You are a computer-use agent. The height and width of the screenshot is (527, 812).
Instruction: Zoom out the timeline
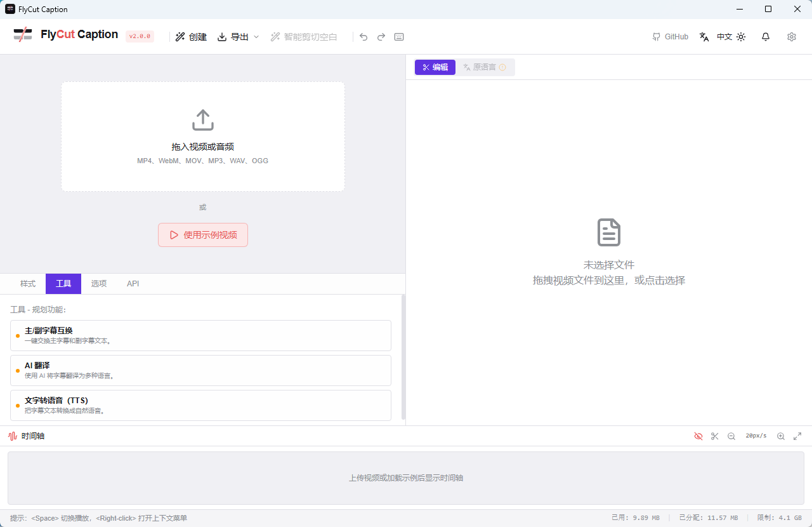click(x=731, y=436)
